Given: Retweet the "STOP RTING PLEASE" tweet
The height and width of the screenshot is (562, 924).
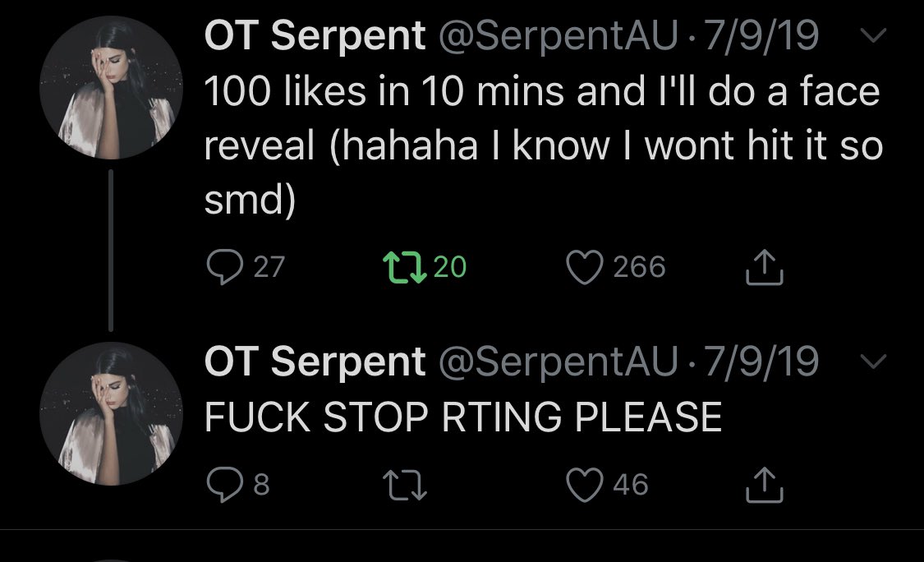Looking at the screenshot, I should pos(407,484).
